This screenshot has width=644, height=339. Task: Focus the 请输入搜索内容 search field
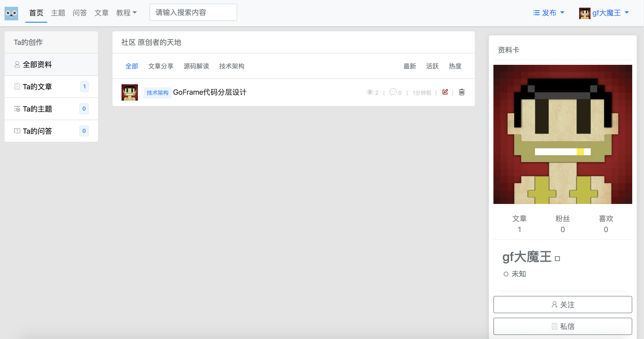tap(193, 12)
